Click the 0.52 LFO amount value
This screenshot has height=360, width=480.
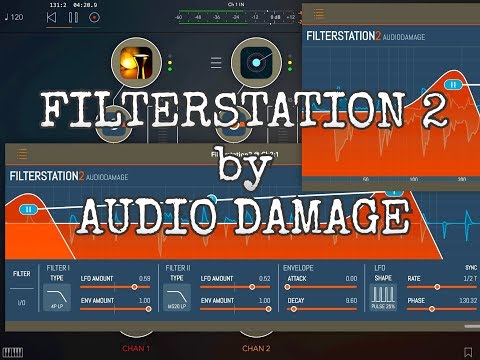click(x=265, y=279)
